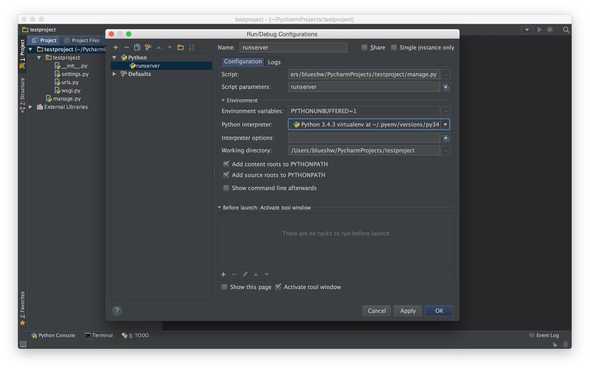The image size is (590, 371).
Task: Click Run button in main toolbar
Action: pos(539,29)
